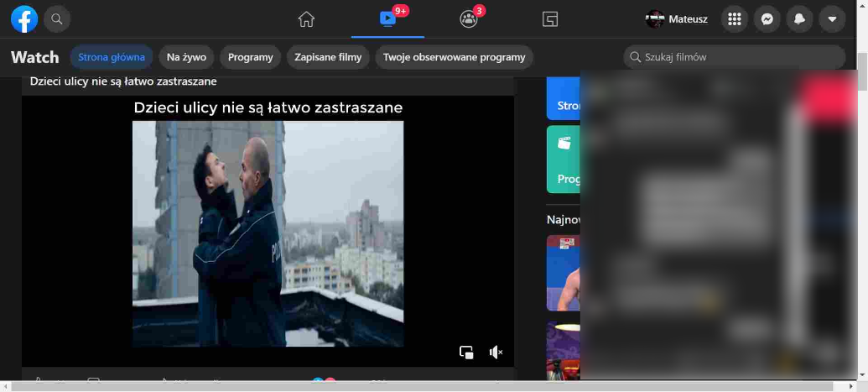Open the Zapisane filmy tab
Image resolution: width=868 pixels, height=392 pixels.
point(328,57)
